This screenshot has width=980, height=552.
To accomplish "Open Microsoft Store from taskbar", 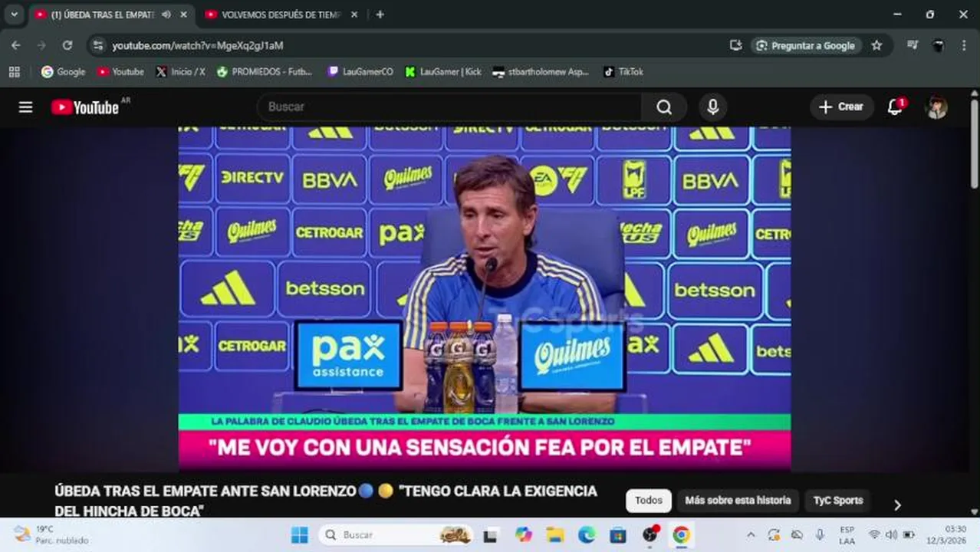I will point(618,535).
